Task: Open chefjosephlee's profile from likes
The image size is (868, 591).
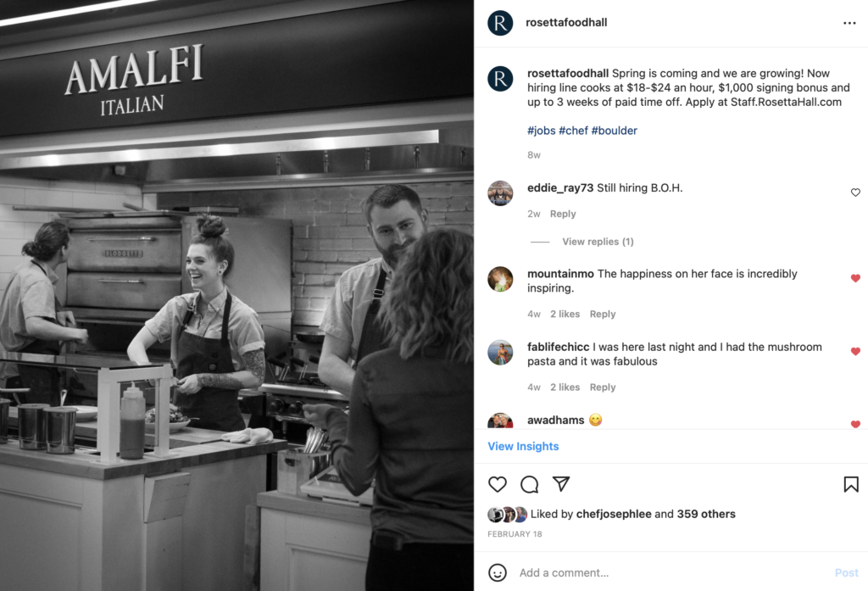Action: pos(614,514)
